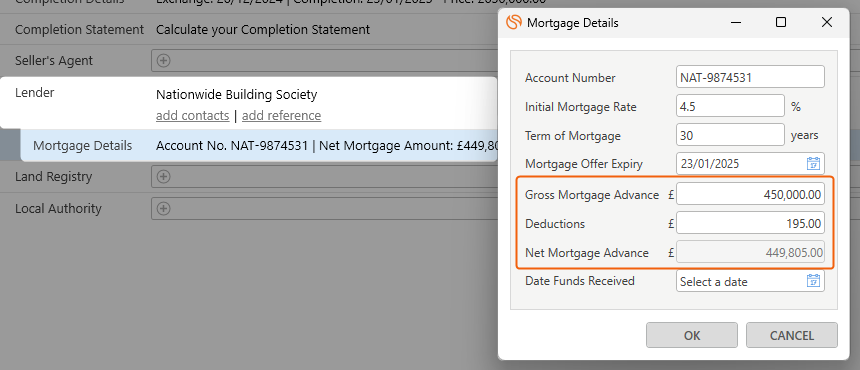
Task: Edit the Gross Mortgage Advance amount
Action: 750,194
